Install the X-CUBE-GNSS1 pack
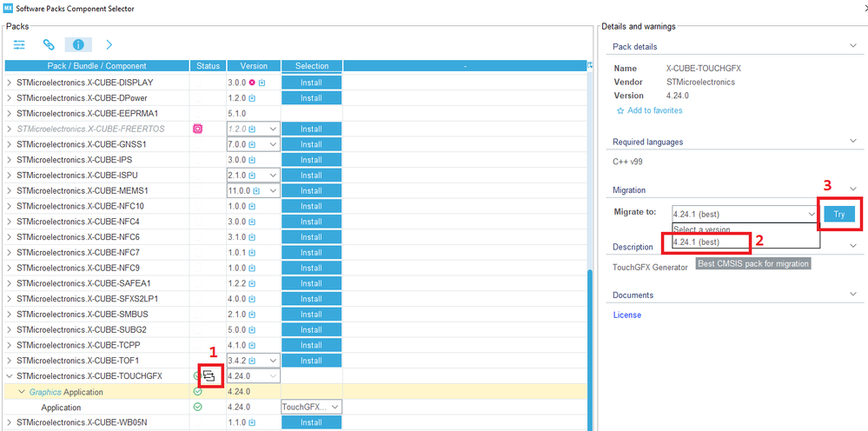 (x=311, y=144)
